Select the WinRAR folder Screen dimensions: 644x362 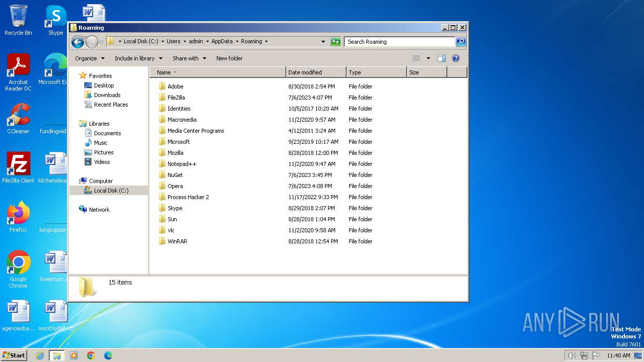177,241
